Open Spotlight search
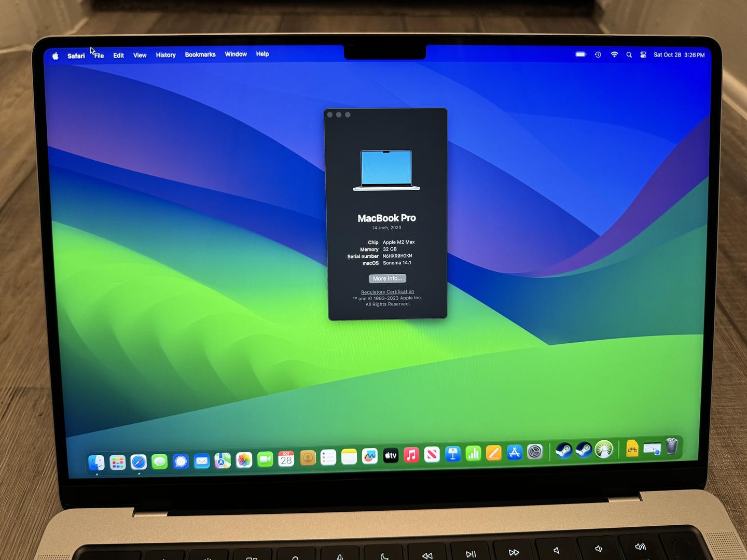The height and width of the screenshot is (560, 747). point(629,54)
